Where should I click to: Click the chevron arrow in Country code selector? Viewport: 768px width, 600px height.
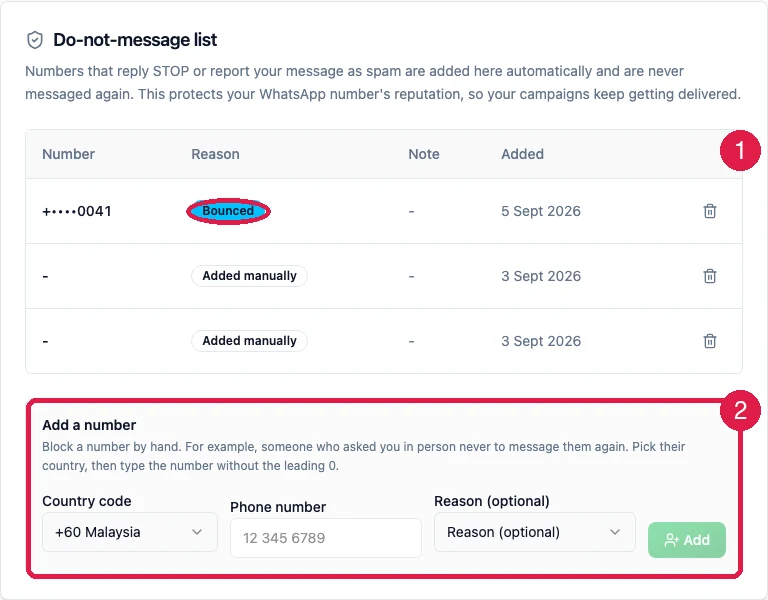(197, 532)
